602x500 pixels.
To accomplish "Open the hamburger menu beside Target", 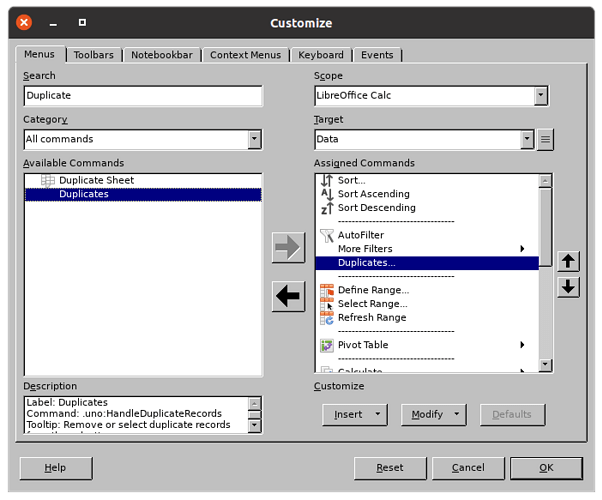I will point(545,140).
